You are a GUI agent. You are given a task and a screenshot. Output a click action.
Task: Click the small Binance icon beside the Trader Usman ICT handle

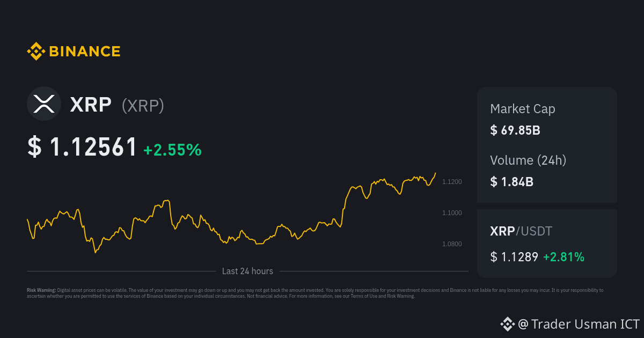click(x=507, y=324)
